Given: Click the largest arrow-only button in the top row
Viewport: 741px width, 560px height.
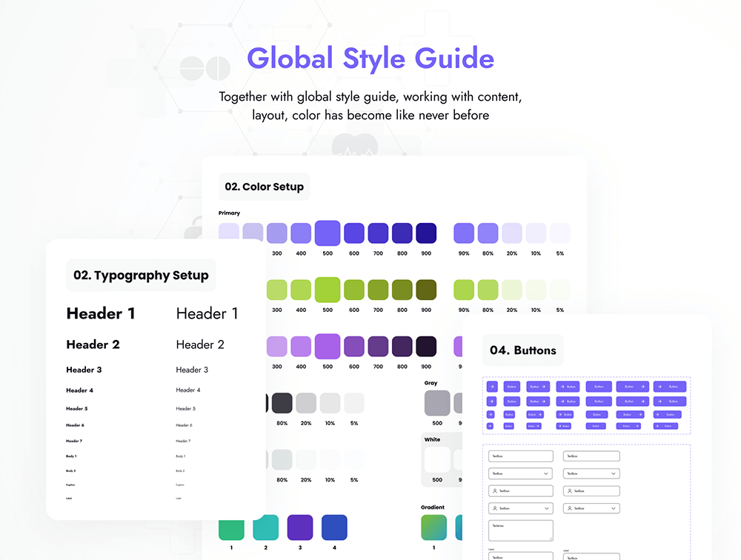Looking at the screenshot, I should [x=491, y=387].
